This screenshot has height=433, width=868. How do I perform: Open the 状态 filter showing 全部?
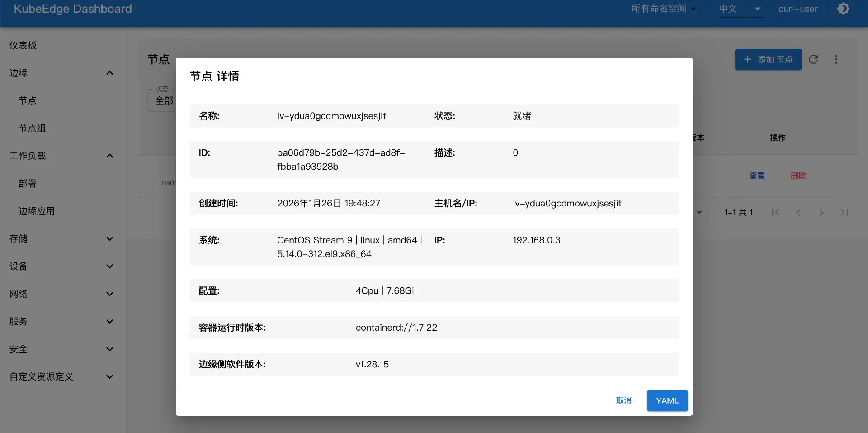click(162, 100)
